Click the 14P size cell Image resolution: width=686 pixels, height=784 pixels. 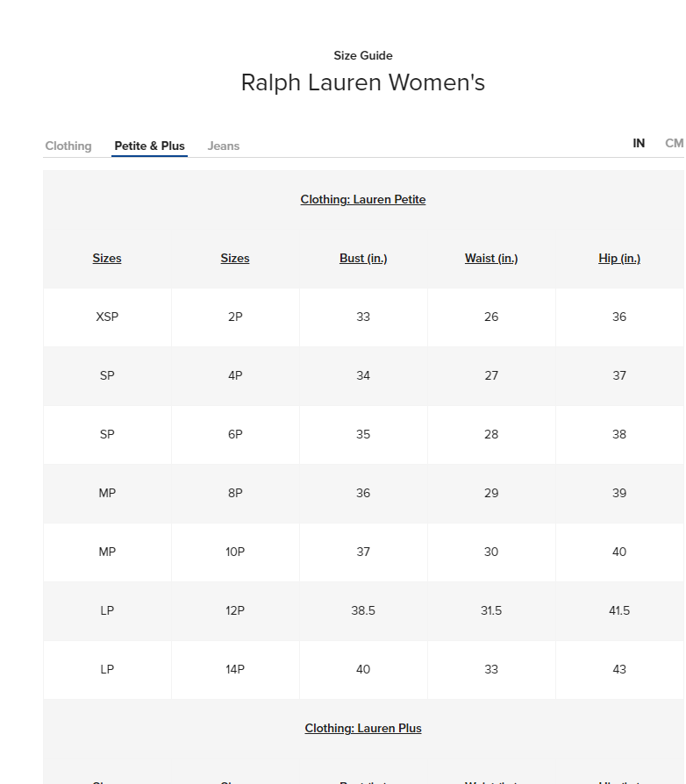235,669
